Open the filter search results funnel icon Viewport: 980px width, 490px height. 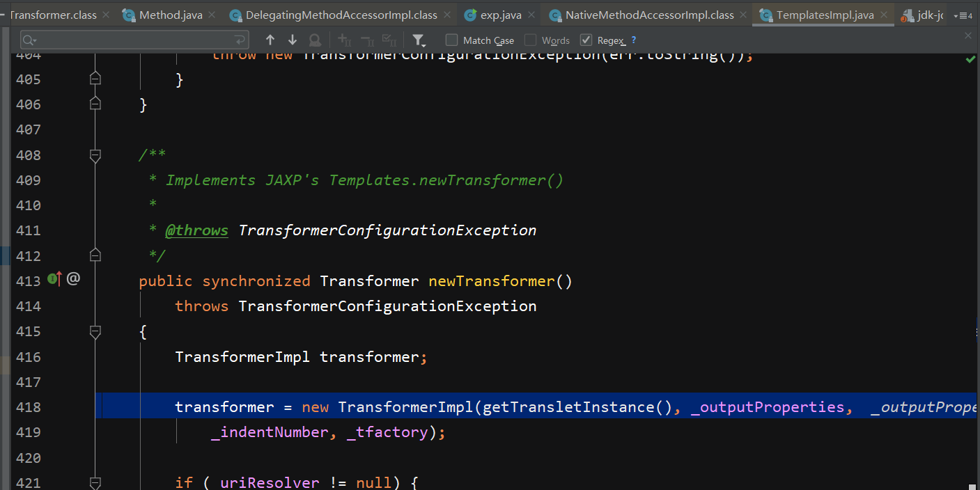pyautogui.click(x=419, y=40)
